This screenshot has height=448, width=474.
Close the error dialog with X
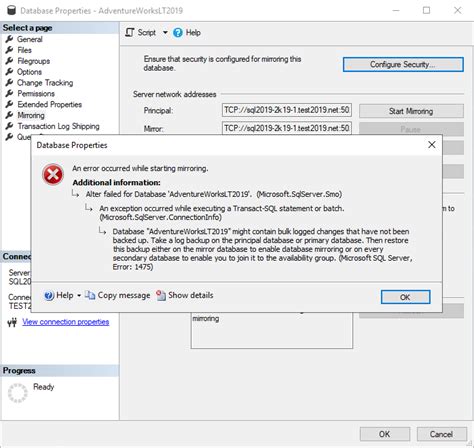tap(432, 145)
